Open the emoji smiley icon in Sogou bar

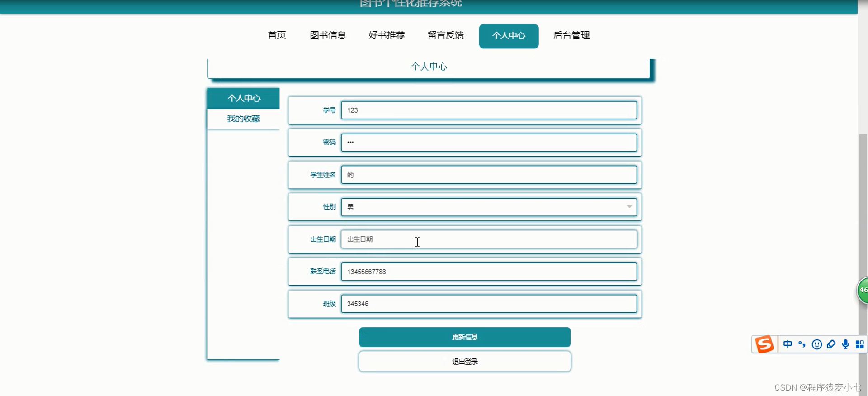(x=816, y=344)
